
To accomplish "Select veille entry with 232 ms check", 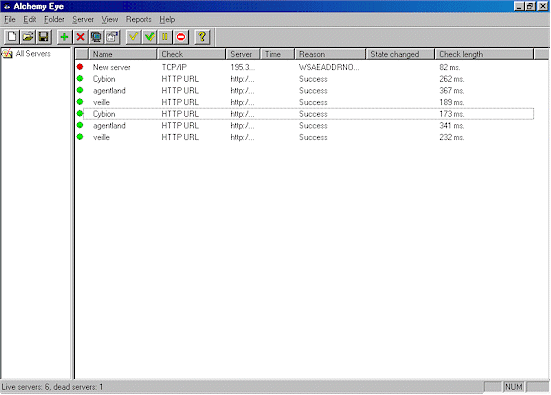I will pyautogui.click(x=101, y=137).
